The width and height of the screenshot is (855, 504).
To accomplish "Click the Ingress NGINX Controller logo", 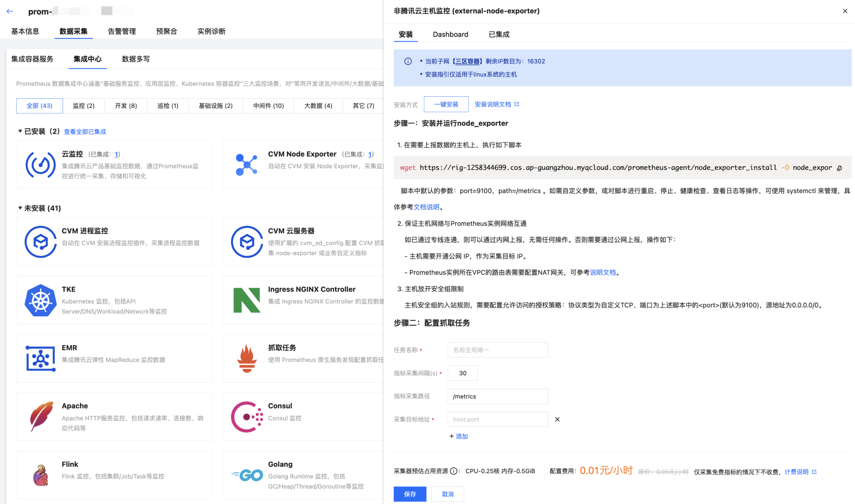I will point(247,300).
